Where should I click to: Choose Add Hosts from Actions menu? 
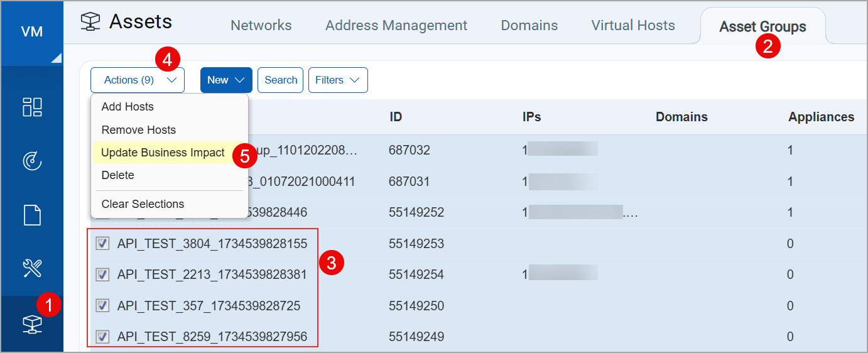[x=127, y=107]
